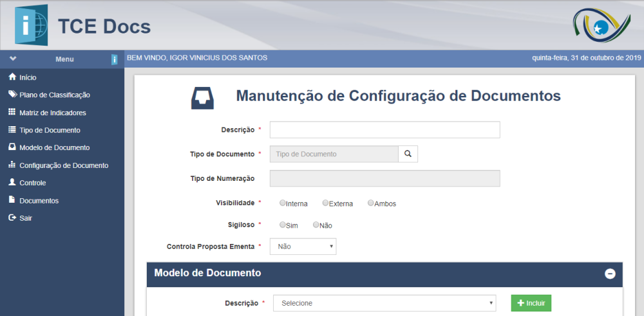Select the Externa visibility option

click(x=326, y=203)
